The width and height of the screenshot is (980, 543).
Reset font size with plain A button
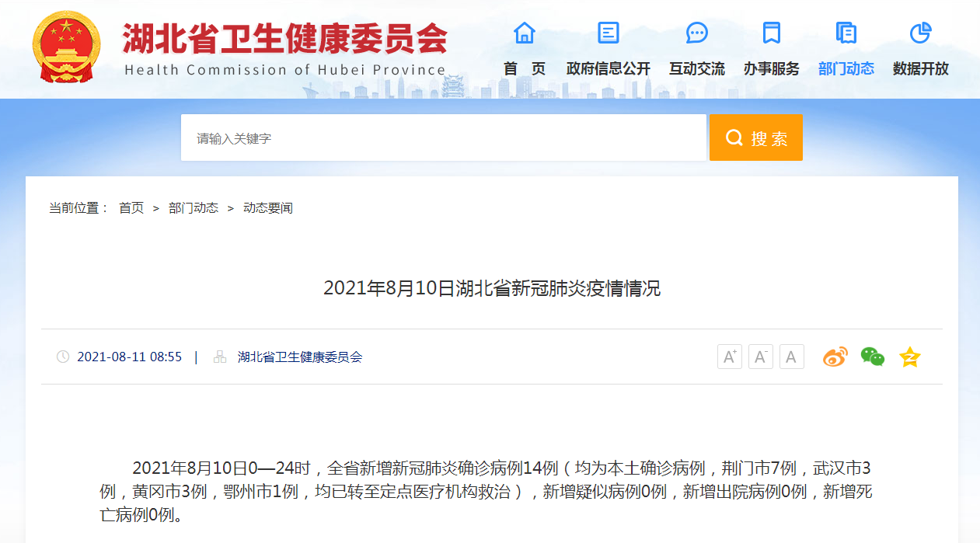[x=791, y=357]
